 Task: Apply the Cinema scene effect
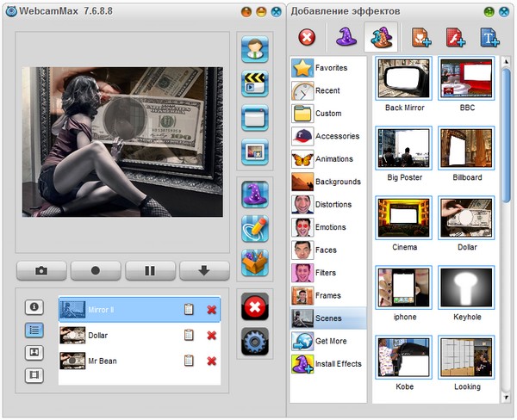(403, 218)
